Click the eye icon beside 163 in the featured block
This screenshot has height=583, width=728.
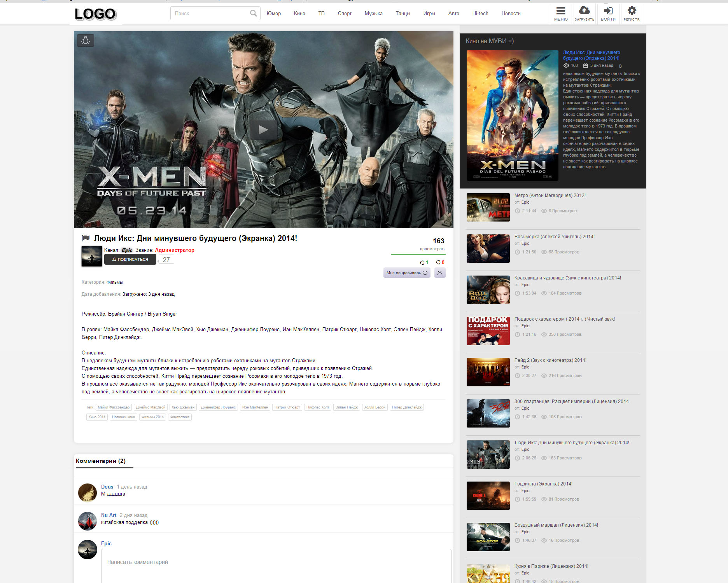pyautogui.click(x=566, y=66)
